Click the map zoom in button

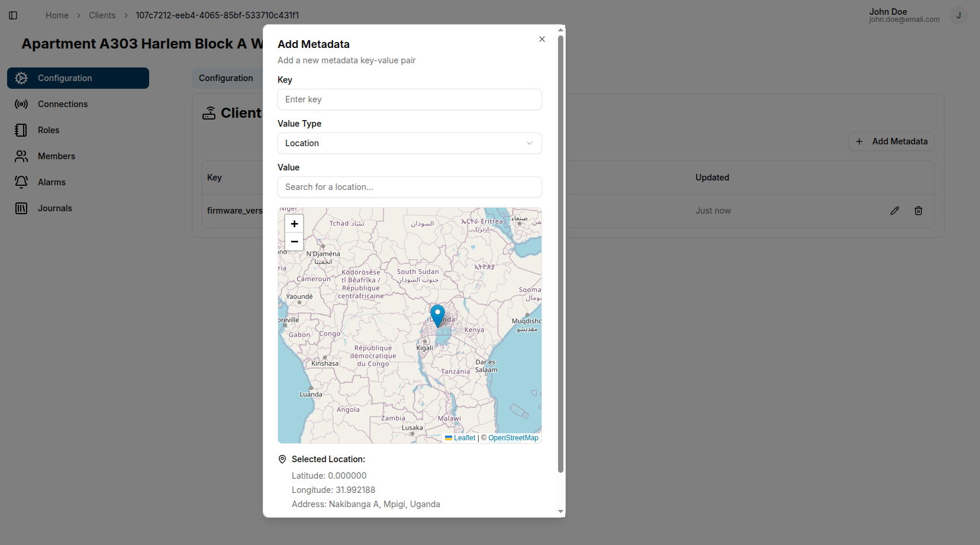tap(294, 224)
